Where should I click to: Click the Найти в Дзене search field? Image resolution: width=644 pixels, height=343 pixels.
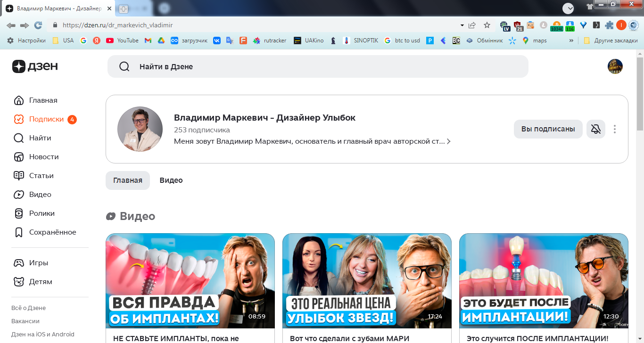coord(318,66)
